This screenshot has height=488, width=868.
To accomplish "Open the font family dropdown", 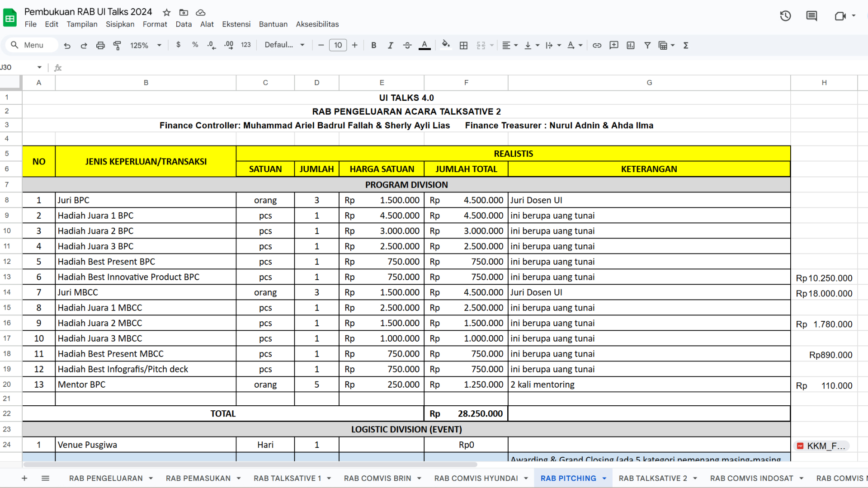I will pyautogui.click(x=285, y=45).
